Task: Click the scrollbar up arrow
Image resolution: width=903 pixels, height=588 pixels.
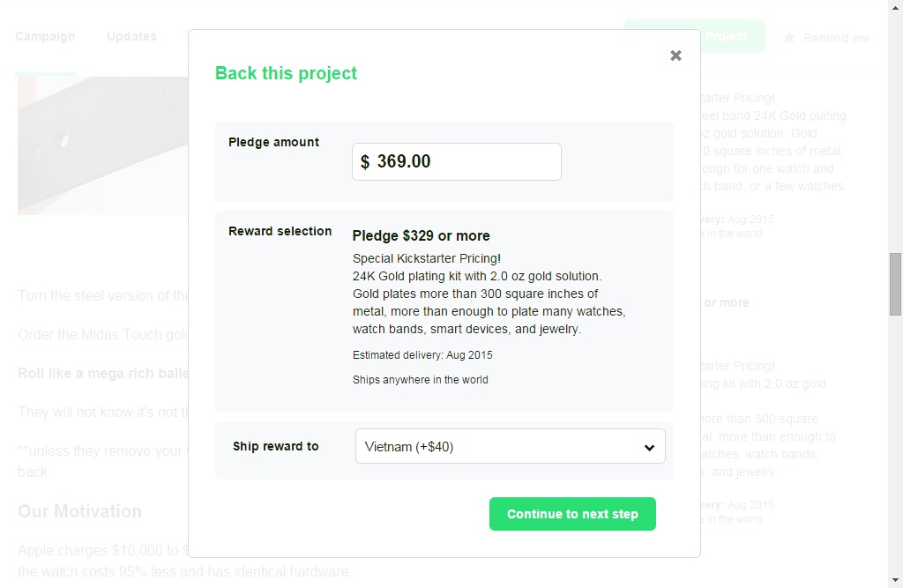Action: (895, 7)
